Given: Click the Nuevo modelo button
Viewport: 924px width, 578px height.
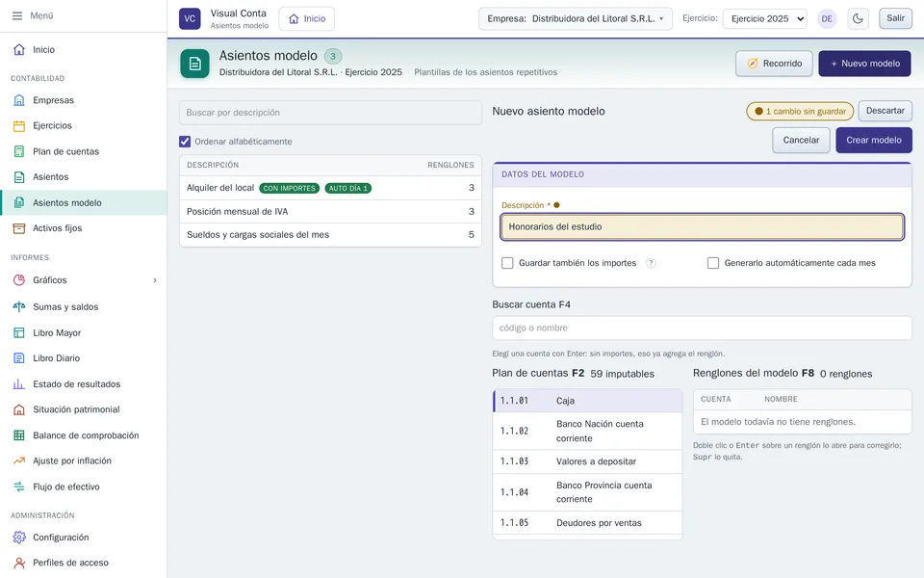Looking at the screenshot, I should click(x=864, y=64).
